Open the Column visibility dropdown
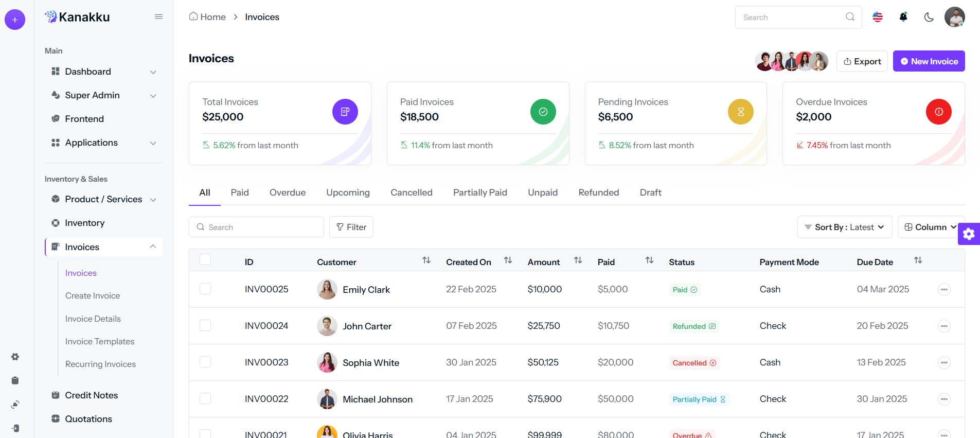Image resolution: width=980 pixels, height=438 pixels. click(x=930, y=227)
